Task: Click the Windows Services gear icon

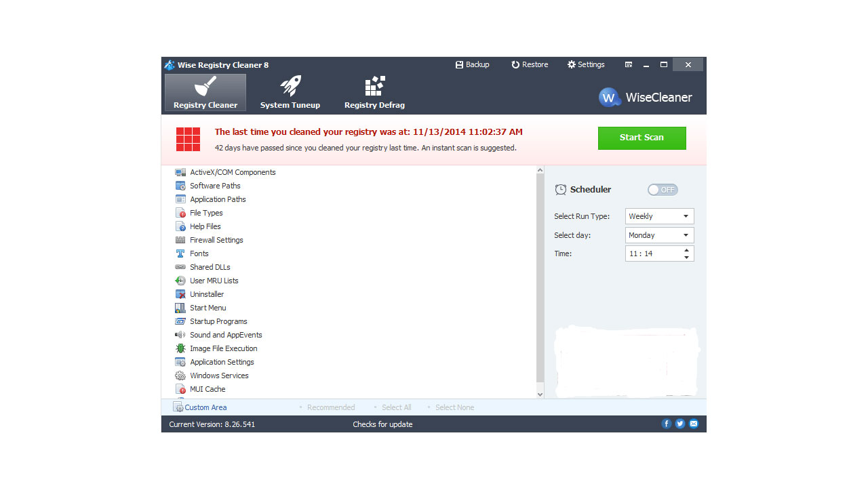Action: (x=180, y=375)
